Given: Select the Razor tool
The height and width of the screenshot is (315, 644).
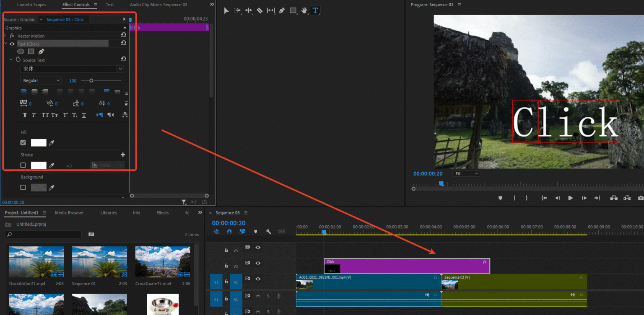Looking at the screenshot, I should pyautogui.click(x=260, y=10).
